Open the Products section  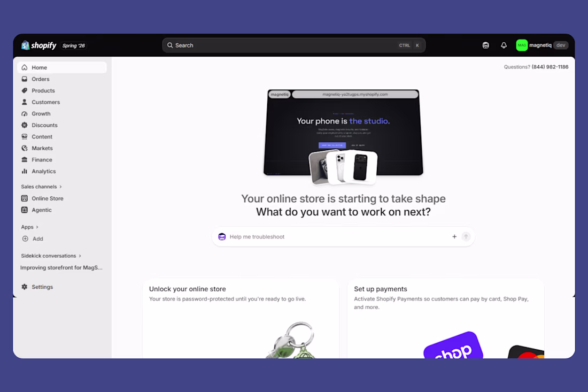(x=43, y=90)
